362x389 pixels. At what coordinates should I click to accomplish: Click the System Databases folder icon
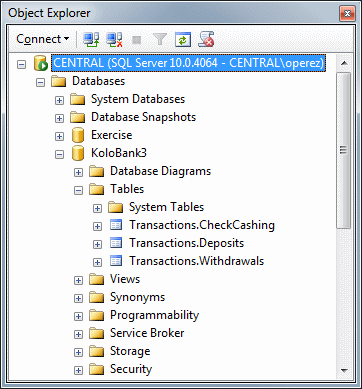(x=77, y=99)
